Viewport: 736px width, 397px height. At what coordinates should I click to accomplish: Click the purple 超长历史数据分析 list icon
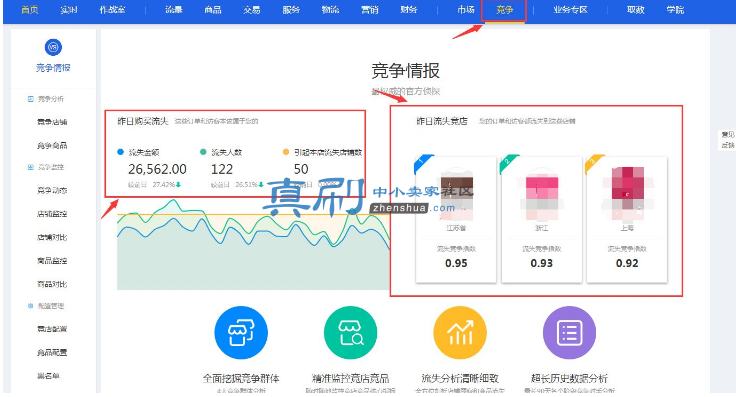coord(569,333)
